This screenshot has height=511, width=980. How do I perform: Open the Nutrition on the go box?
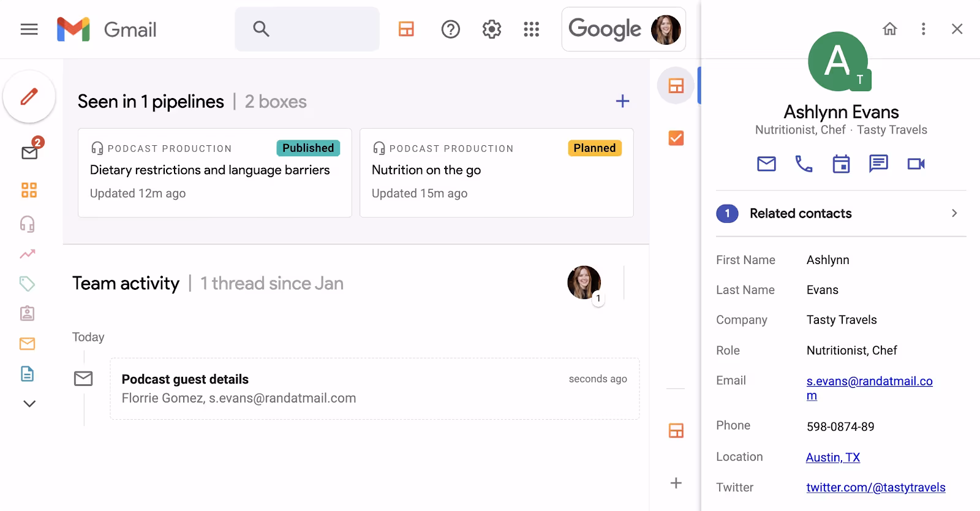497,173
